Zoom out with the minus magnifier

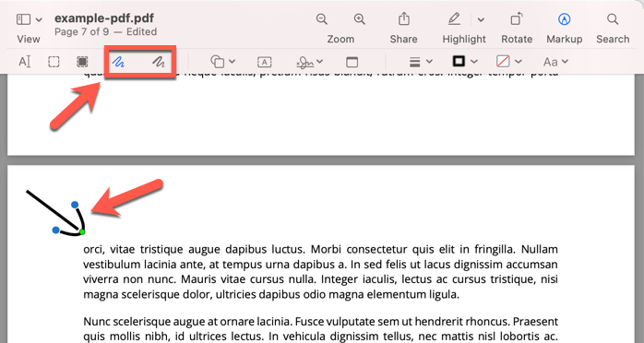322,18
